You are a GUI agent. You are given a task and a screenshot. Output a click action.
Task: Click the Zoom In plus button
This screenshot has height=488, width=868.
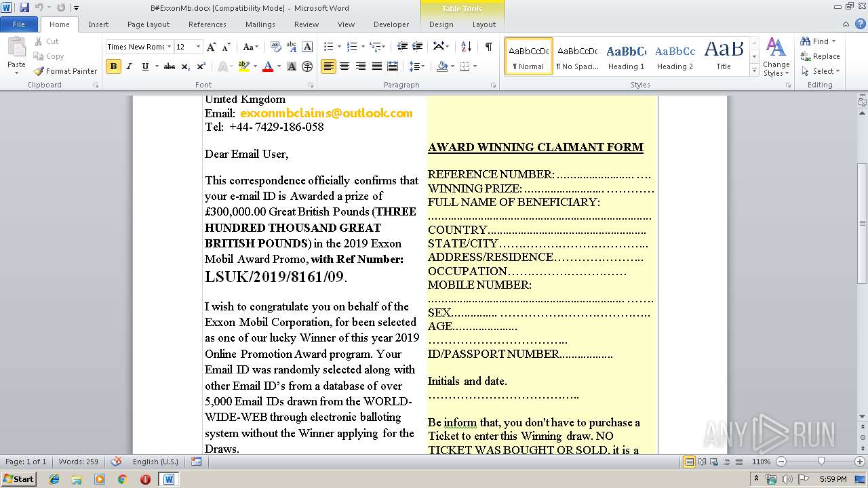pos(861,462)
